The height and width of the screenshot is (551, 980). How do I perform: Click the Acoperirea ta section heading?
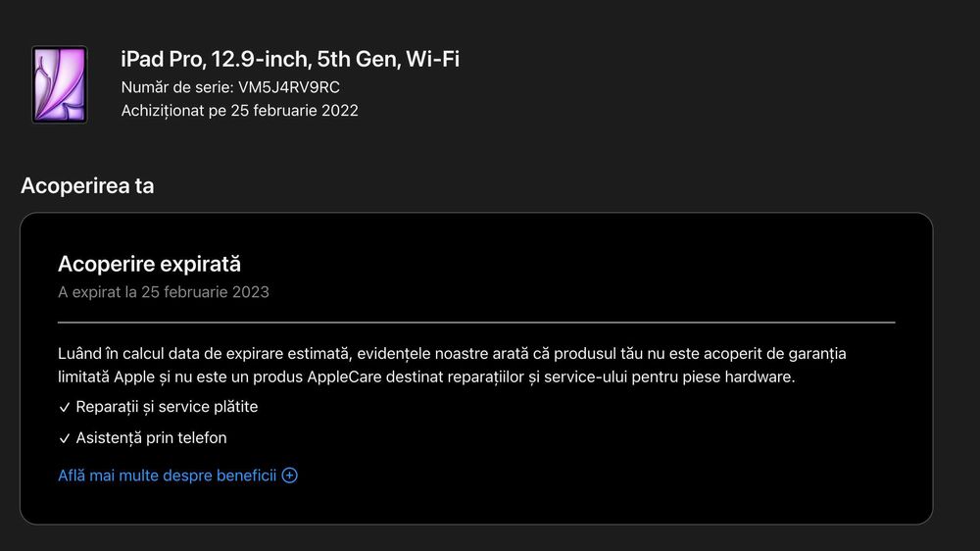[x=87, y=185]
